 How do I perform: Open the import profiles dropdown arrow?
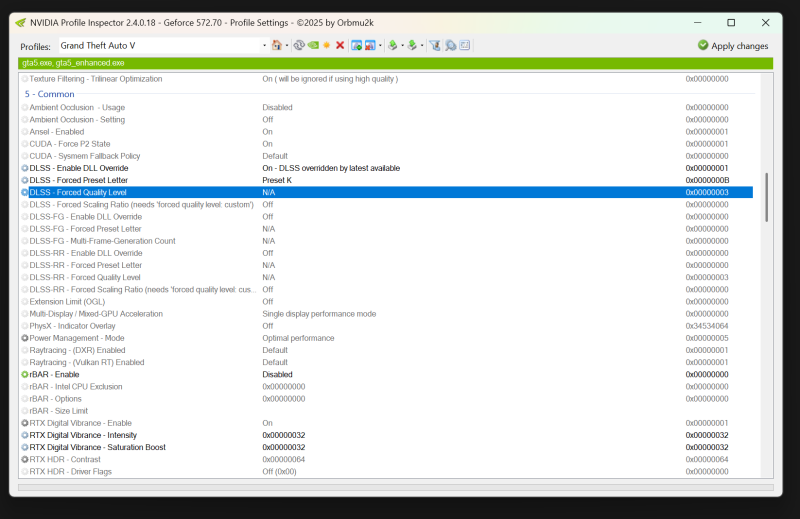pyautogui.click(x=422, y=45)
